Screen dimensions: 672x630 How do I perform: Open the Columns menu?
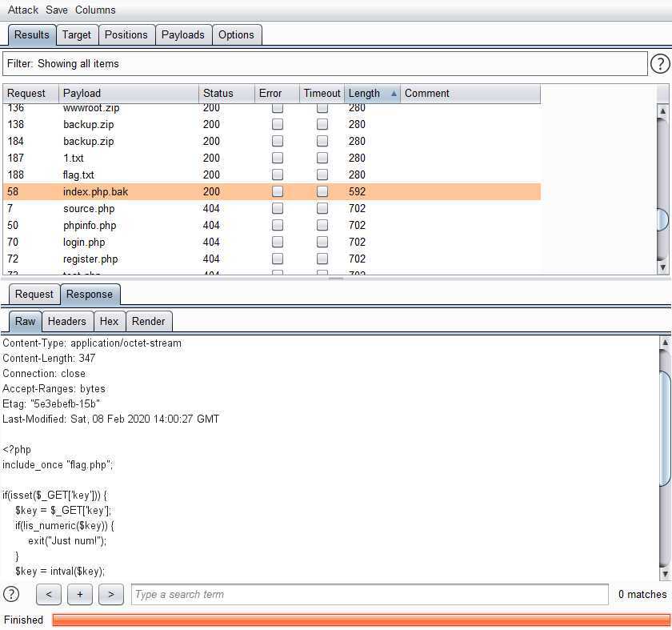(x=95, y=10)
